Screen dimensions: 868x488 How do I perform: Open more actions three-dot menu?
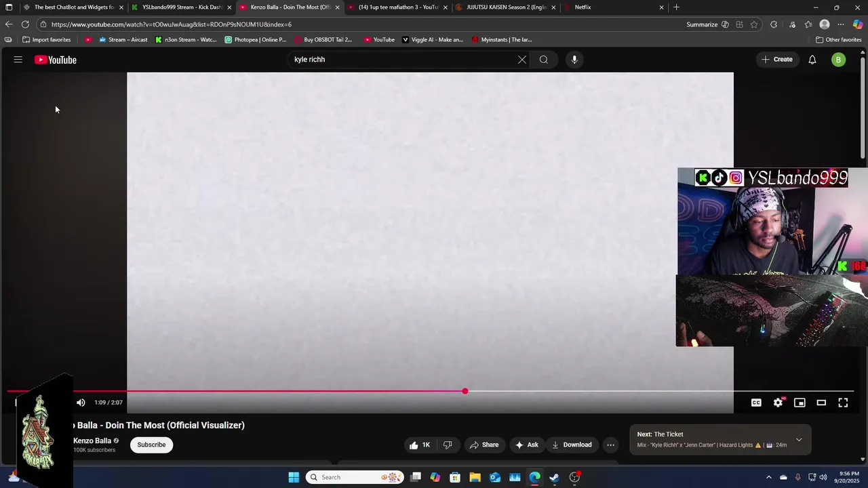coord(611,445)
